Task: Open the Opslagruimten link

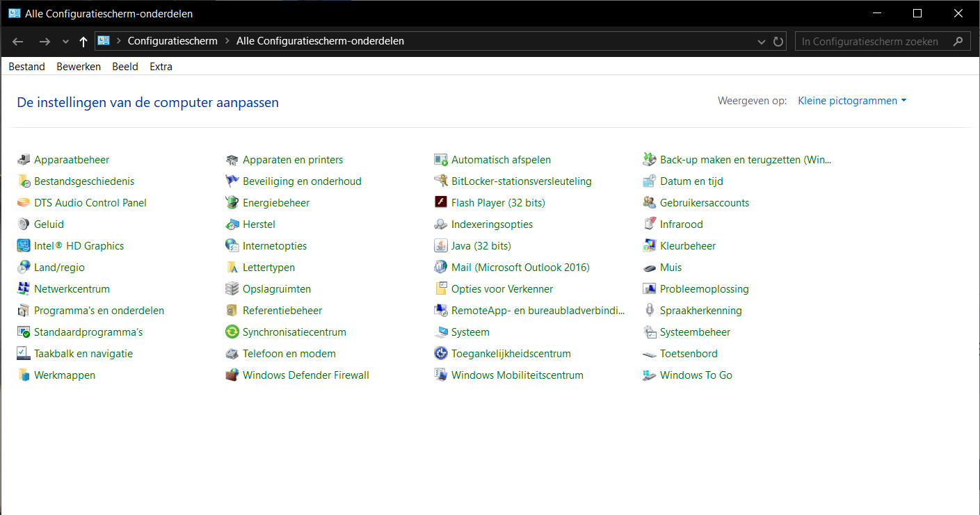Action: [x=277, y=289]
